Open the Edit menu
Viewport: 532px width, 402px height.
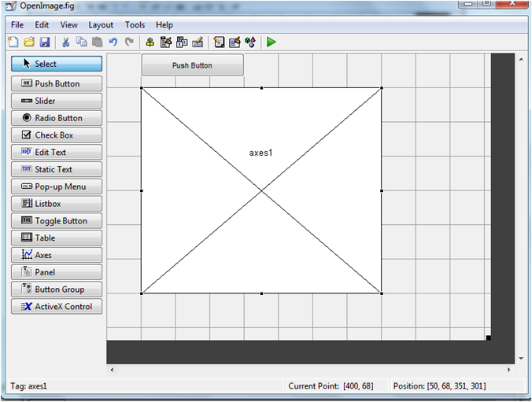[42, 24]
